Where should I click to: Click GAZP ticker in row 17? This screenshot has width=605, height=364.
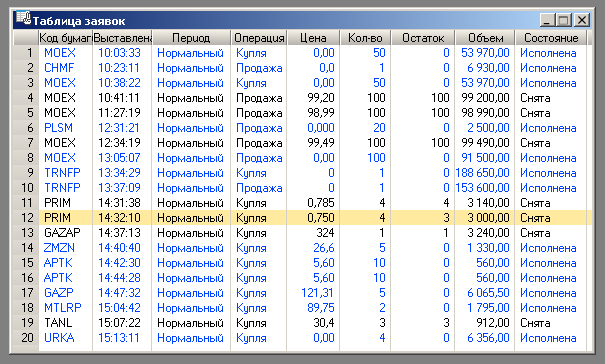click(59, 293)
